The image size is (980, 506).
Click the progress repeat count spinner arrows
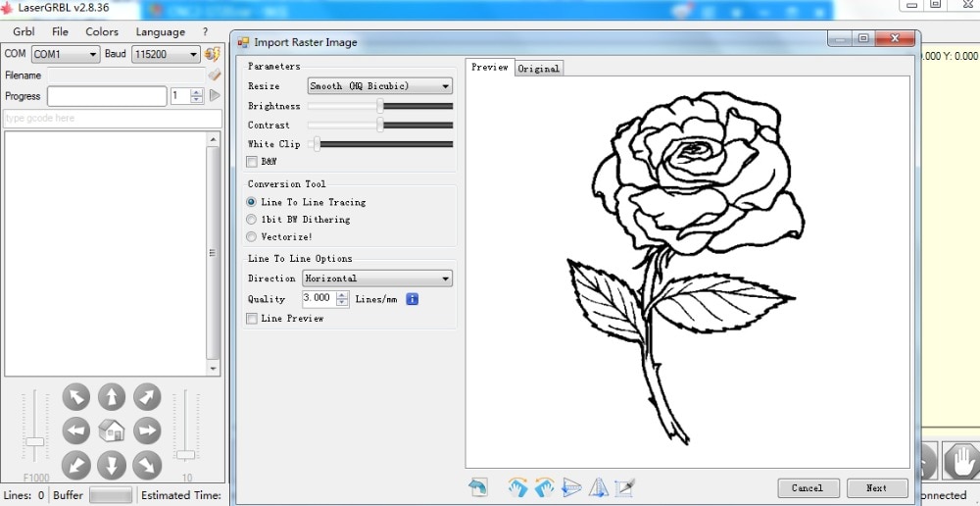point(197,96)
